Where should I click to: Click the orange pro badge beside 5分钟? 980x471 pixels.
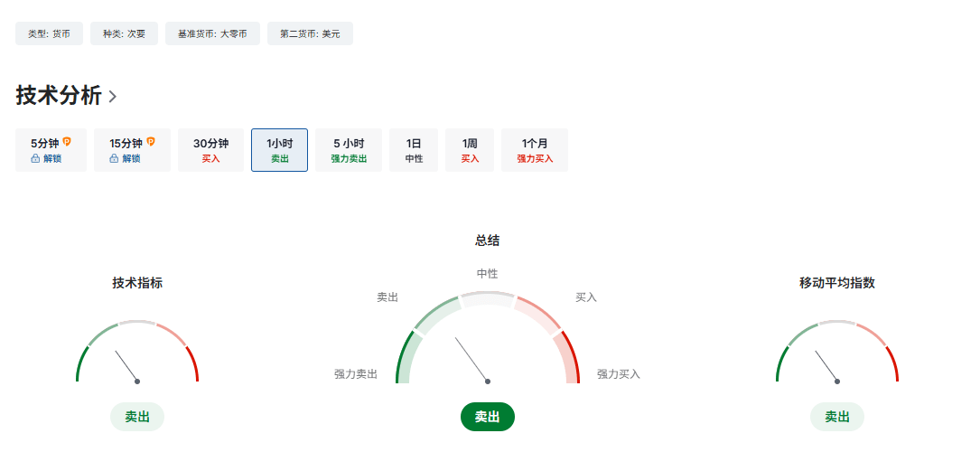67,142
